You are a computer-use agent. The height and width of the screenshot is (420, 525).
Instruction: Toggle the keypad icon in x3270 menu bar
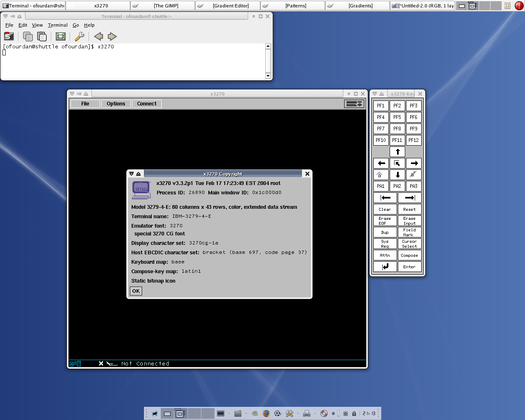(x=354, y=104)
